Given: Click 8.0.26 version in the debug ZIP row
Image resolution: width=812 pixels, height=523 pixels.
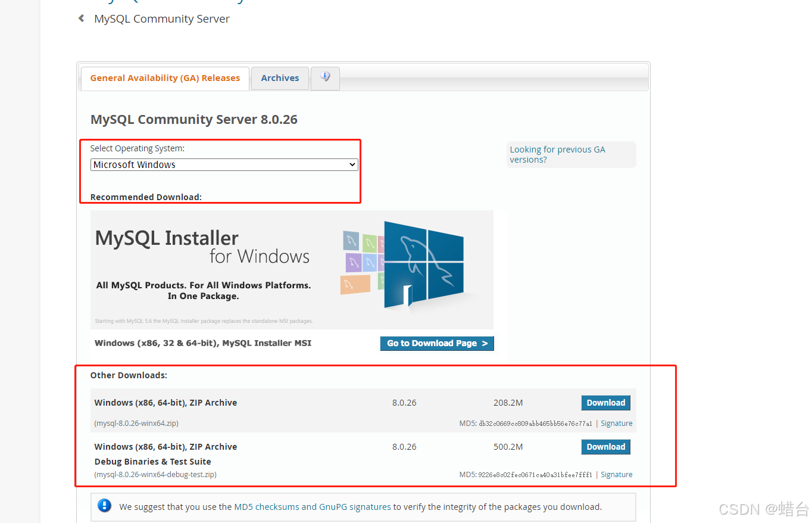Looking at the screenshot, I should click(404, 447).
